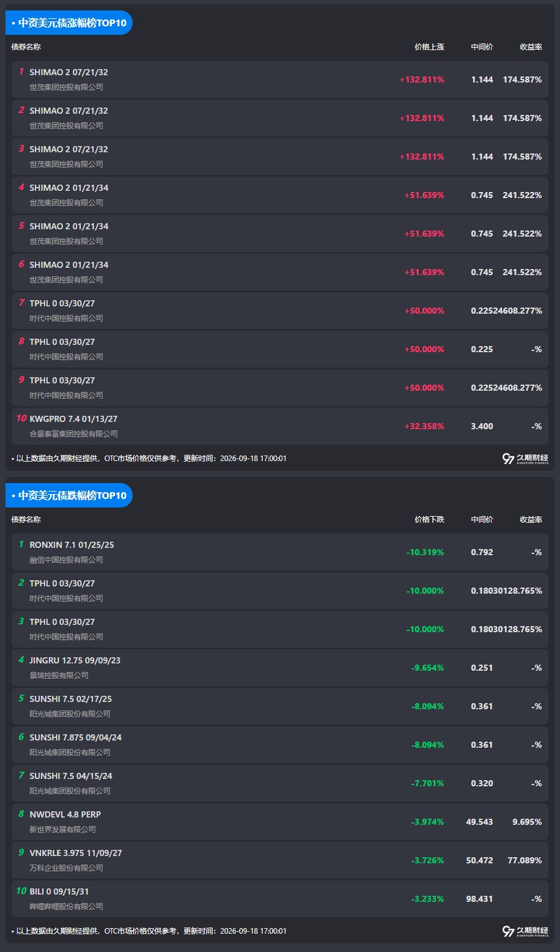
Task: Click issuer name 万科企业股份有限公司
Action: pos(67,868)
